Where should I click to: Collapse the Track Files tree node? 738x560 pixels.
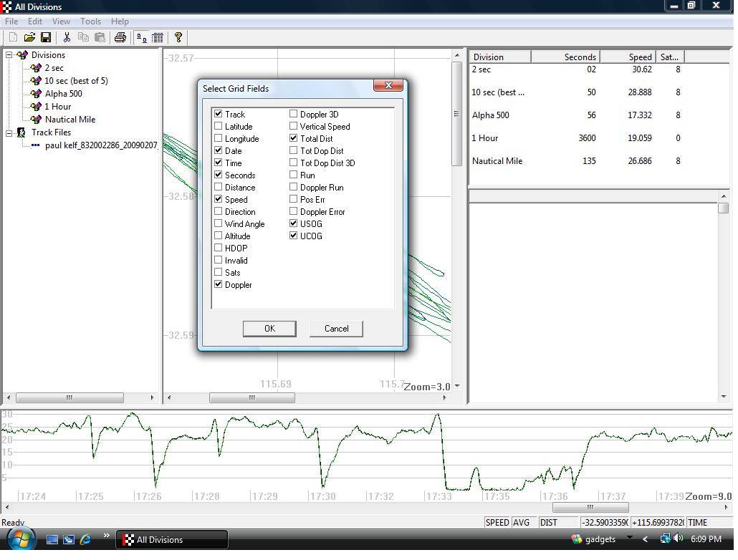tap(9, 132)
